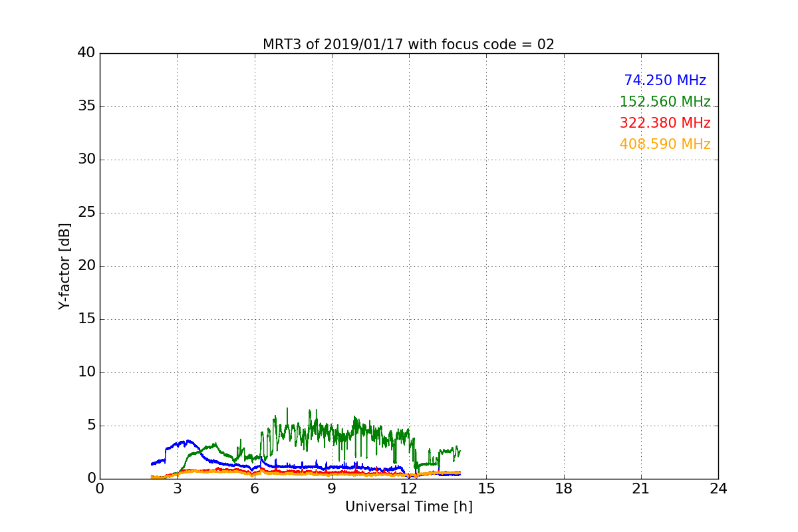Click the x-axis tick label 15
Viewport: 798px width, 532px height.
coord(486,489)
